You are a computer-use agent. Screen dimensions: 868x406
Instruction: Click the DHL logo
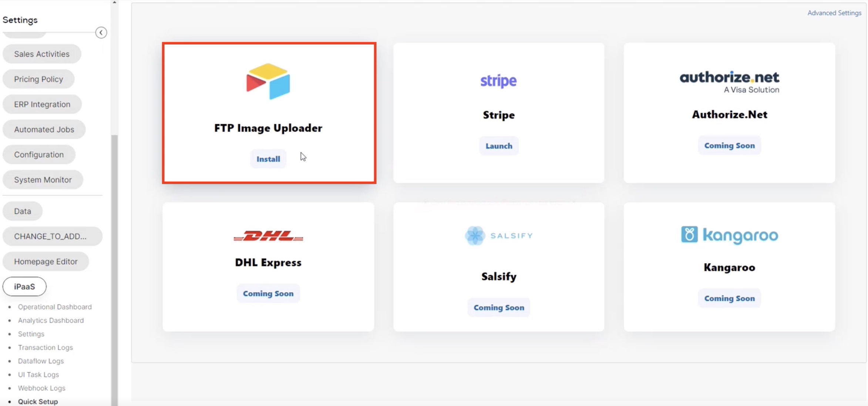click(x=268, y=236)
